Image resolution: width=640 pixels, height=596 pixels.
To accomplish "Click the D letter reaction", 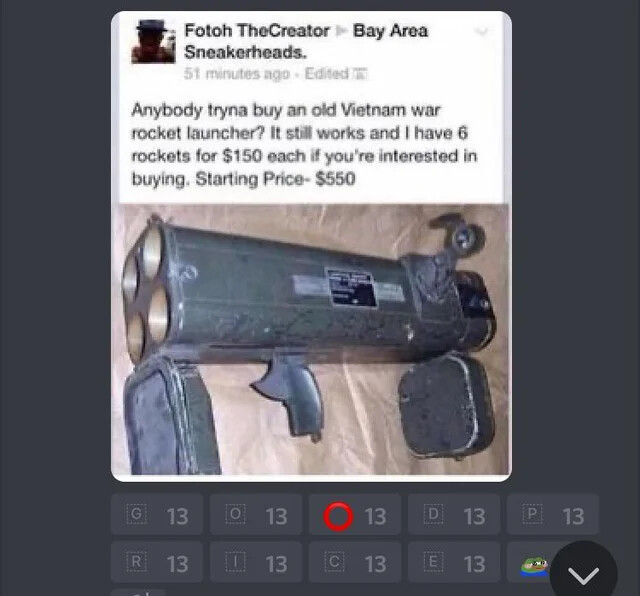I will tap(454, 514).
